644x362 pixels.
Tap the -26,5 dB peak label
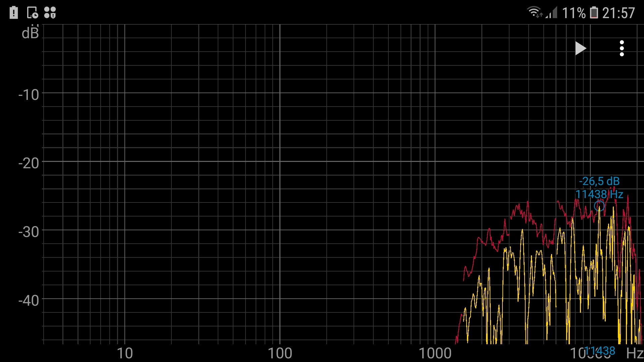click(x=599, y=181)
